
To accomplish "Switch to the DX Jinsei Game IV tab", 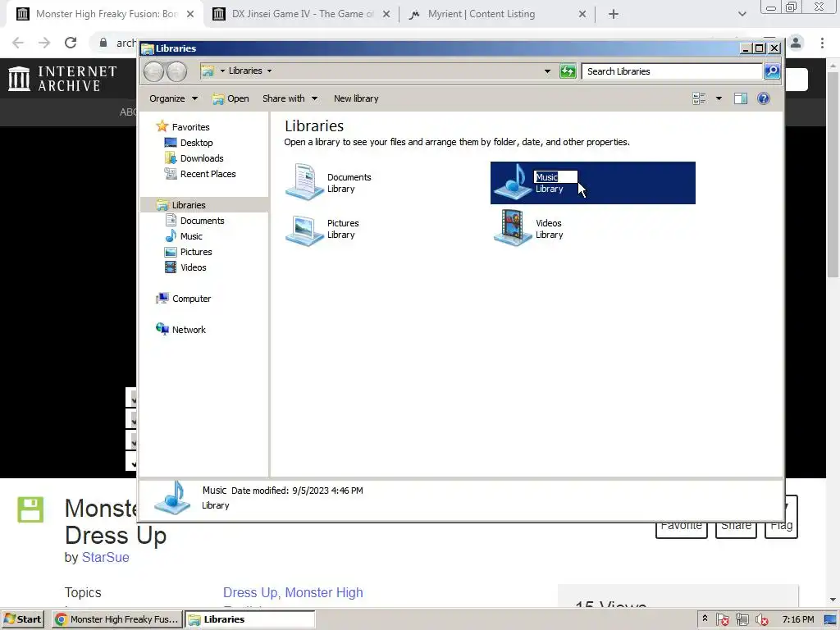I will point(303,14).
